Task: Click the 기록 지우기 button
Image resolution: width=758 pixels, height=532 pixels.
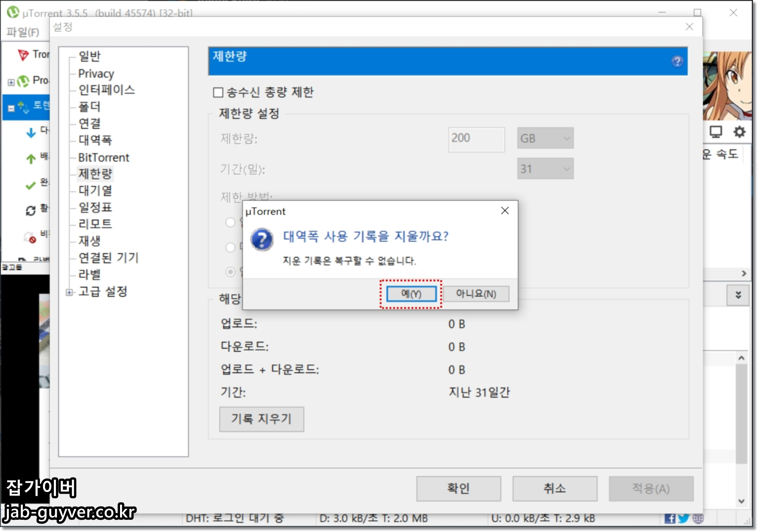Action: 262,419
